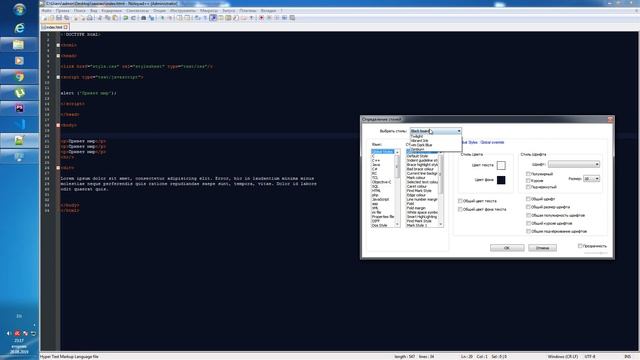Click the Paste toolbar icon

(115, 18)
